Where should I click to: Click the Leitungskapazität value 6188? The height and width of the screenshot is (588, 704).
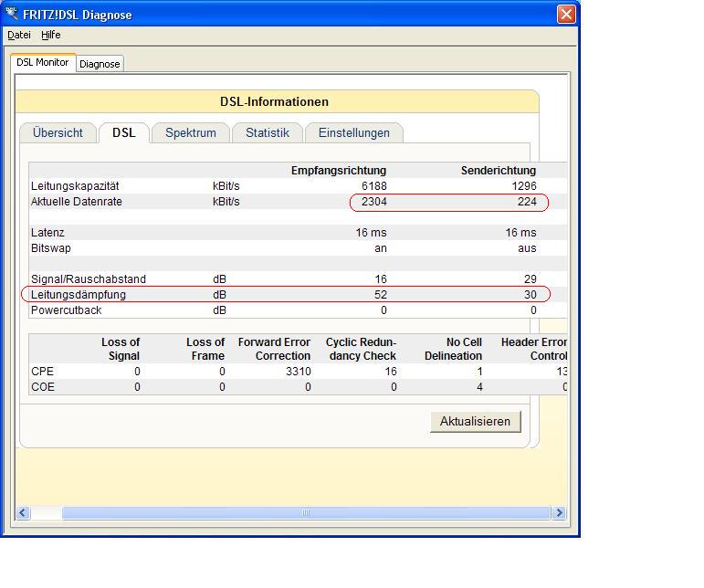[x=374, y=186]
